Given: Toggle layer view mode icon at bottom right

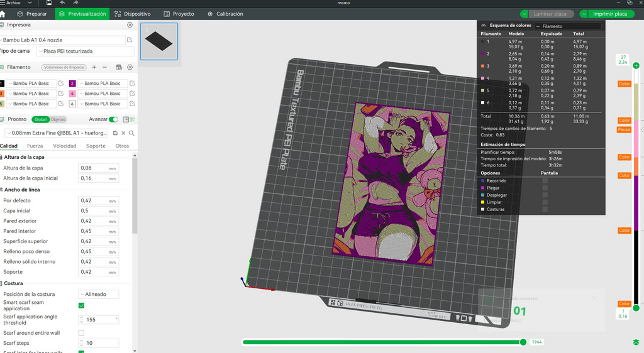Looking at the screenshot, I should [636, 342].
